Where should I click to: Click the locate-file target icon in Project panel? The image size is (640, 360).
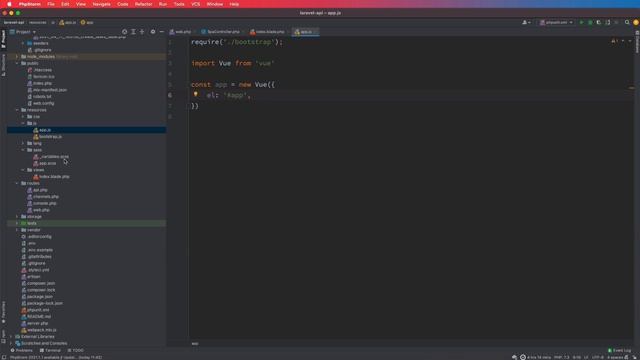point(124,32)
